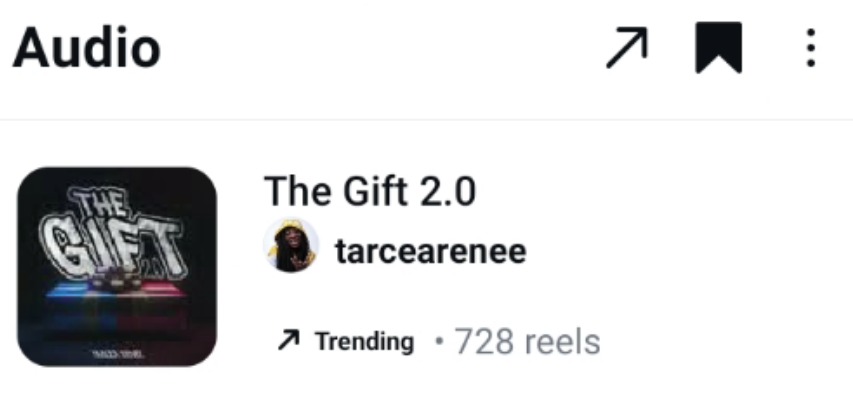
Task: Click the tiny caption at cover bottom
Action: click(x=118, y=355)
